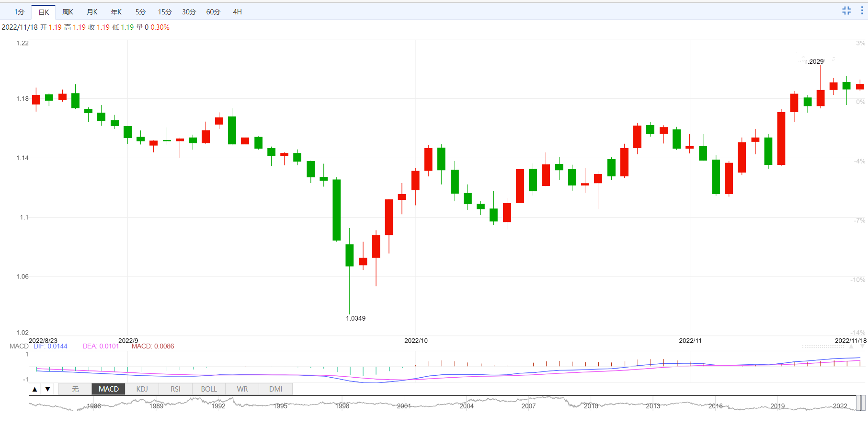Choose the KDJ indicator
The width and height of the screenshot is (868, 428).
(142, 389)
